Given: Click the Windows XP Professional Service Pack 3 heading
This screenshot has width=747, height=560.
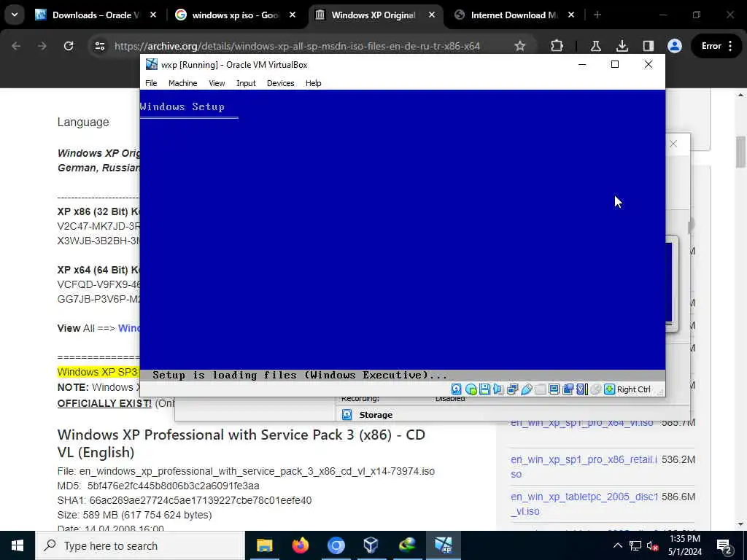Looking at the screenshot, I should pos(241,443).
